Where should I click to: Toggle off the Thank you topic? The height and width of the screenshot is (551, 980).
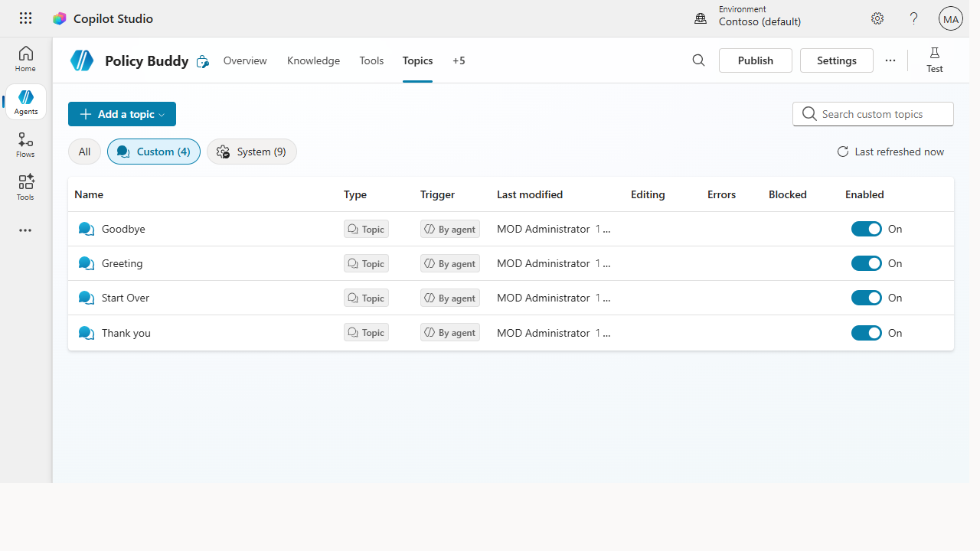pyautogui.click(x=867, y=333)
